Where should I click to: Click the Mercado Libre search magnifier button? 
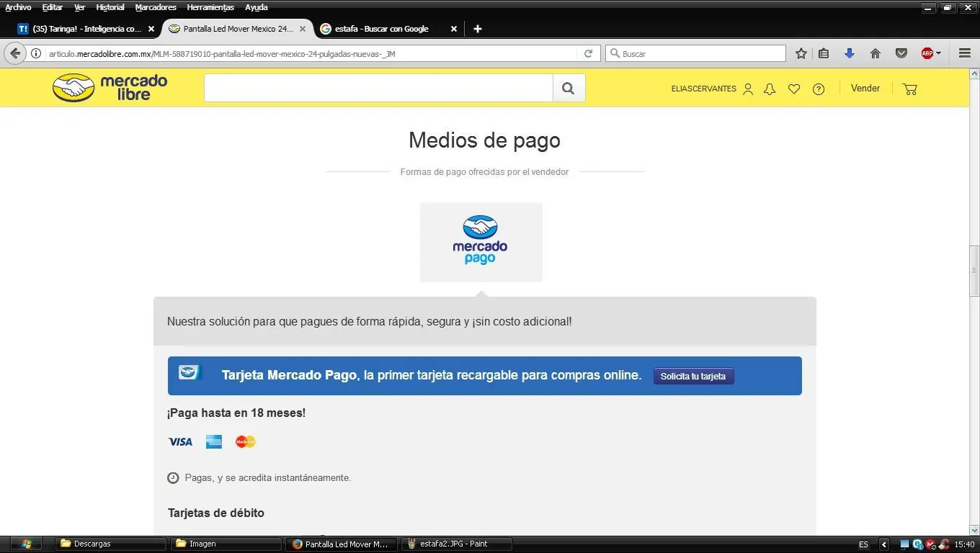[x=569, y=88]
